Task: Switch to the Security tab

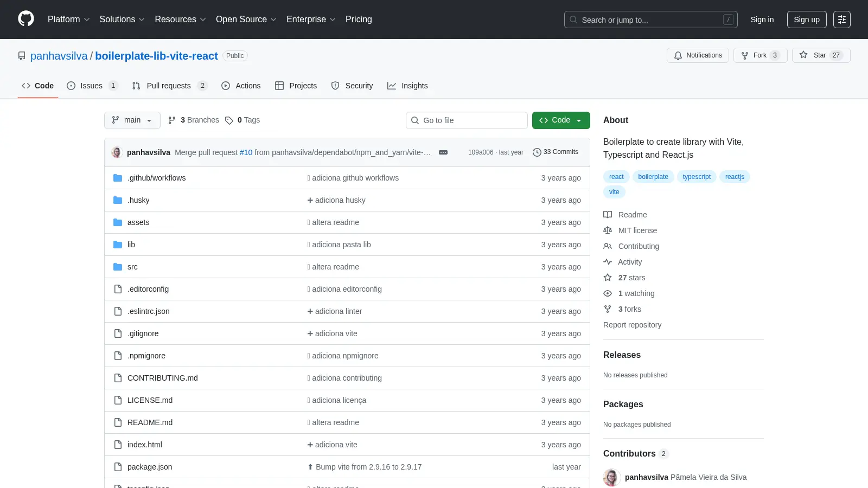Action: click(352, 86)
